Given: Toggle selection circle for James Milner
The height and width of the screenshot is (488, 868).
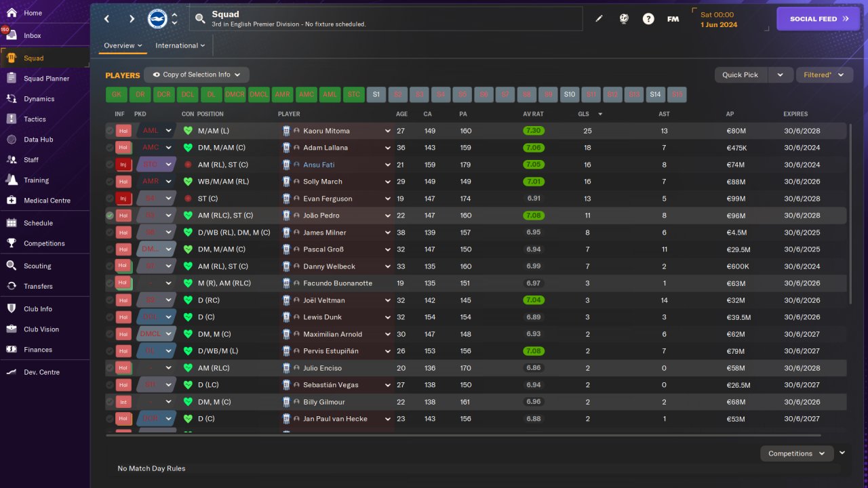Looking at the screenshot, I should (110, 232).
